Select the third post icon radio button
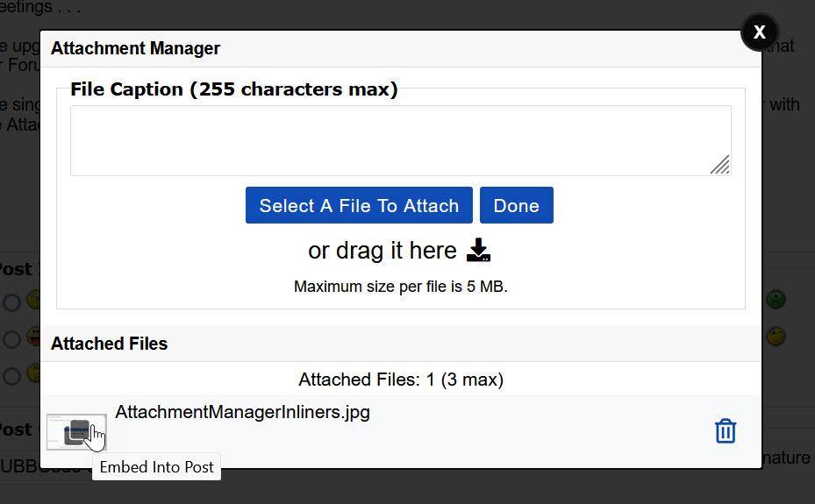 pos(11,376)
